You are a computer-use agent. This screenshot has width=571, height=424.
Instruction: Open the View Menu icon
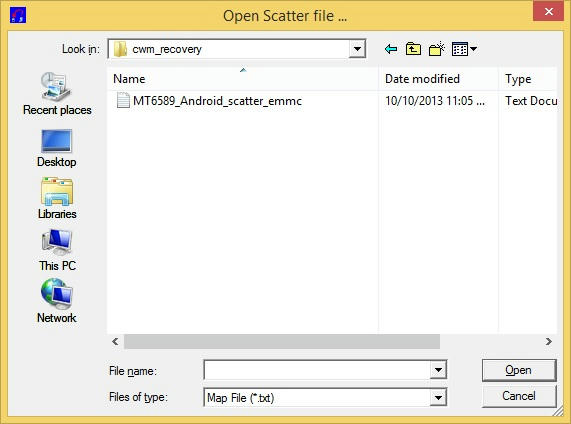[464, 49]
